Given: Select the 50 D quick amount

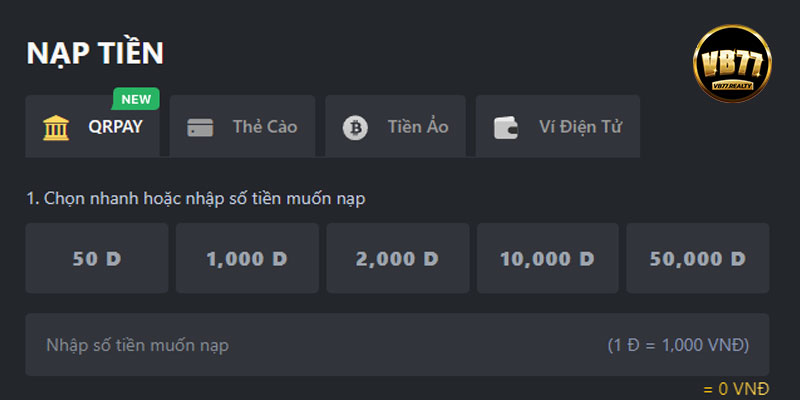Looking at the screenshot, I should coord(97,258).
